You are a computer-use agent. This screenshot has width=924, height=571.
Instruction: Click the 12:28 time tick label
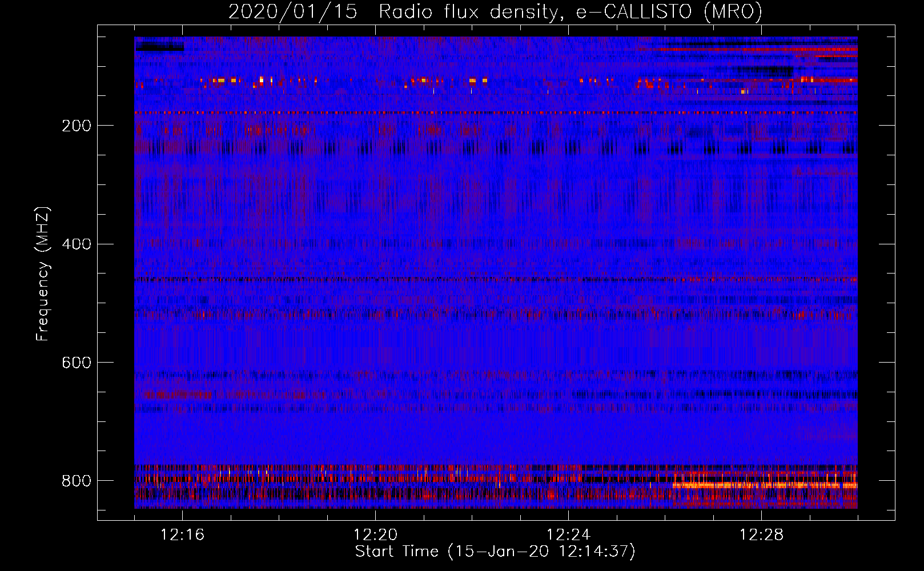pos(762,534)
